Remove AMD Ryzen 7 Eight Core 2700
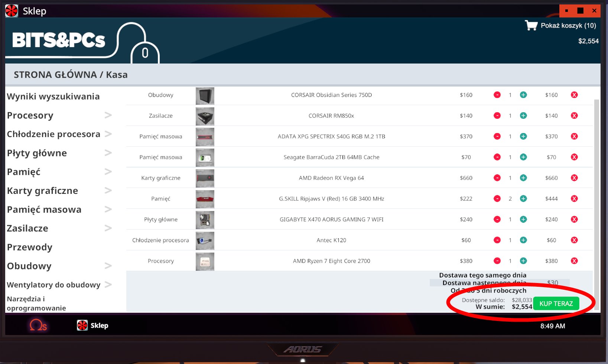Image resolution: width=608 pixels, height=364 pixels. pos(574,261)
